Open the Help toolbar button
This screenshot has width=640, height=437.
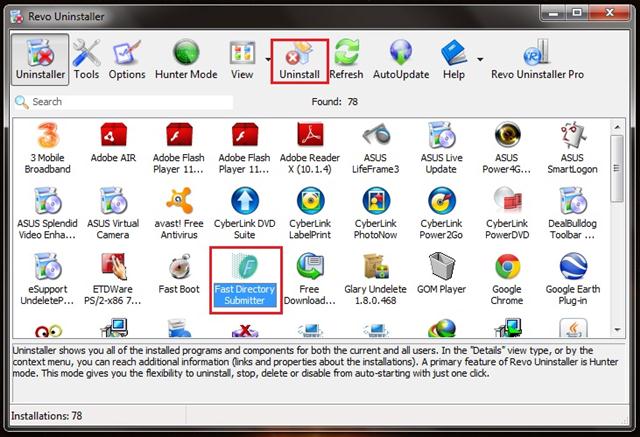pyautogui.click(x=454, y=60)
